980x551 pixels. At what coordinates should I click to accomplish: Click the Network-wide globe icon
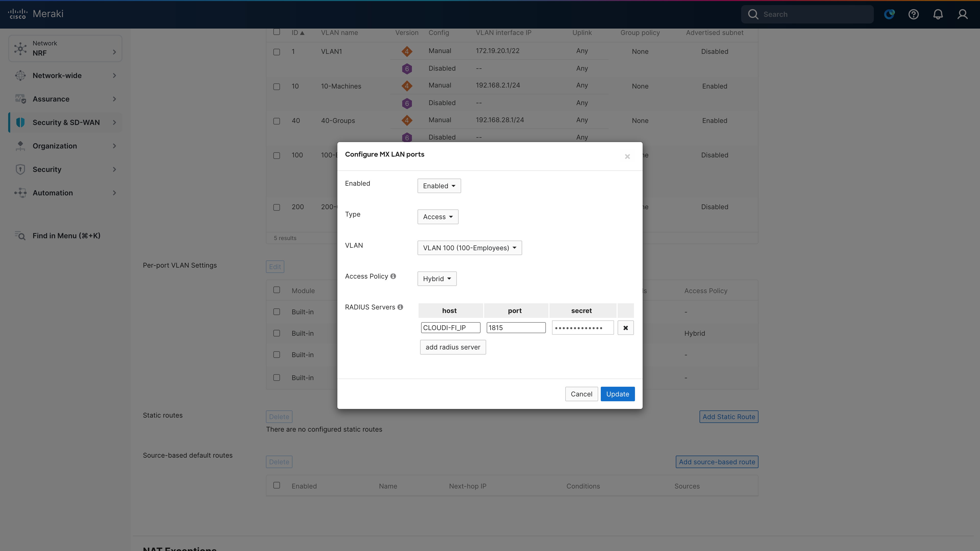(20, 75)
